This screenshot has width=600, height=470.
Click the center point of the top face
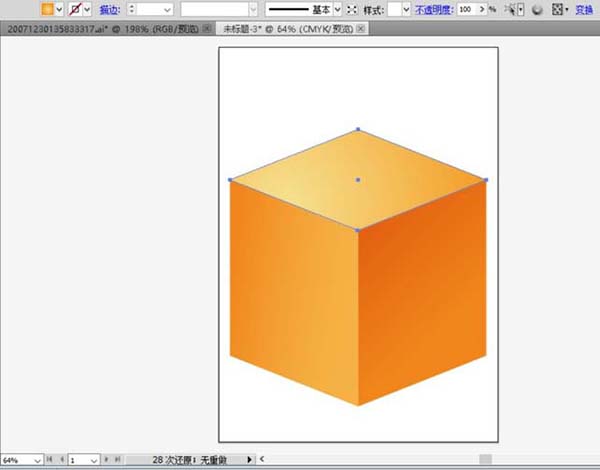358,180
